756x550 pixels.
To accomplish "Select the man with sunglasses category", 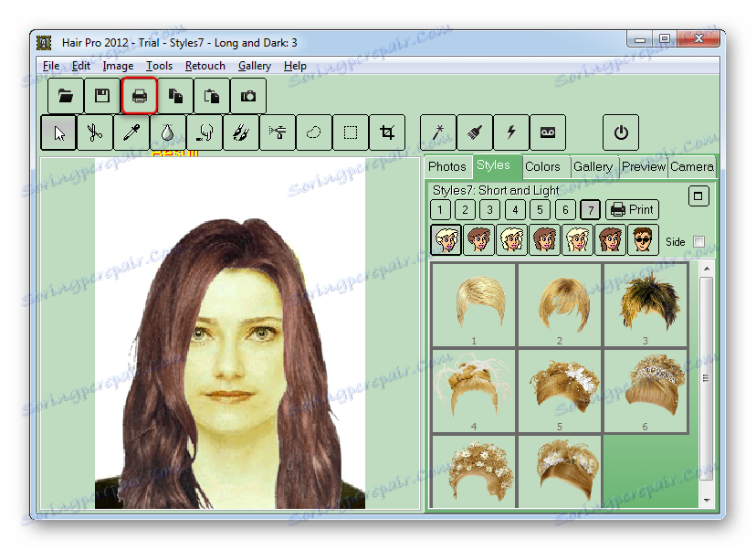I will pos(643,240).
